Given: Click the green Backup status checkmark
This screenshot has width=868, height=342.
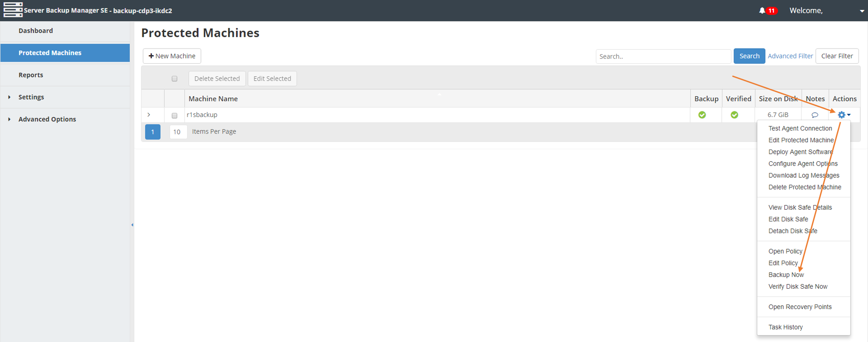Looking at the screenshot, I should [x=702, y=115].
